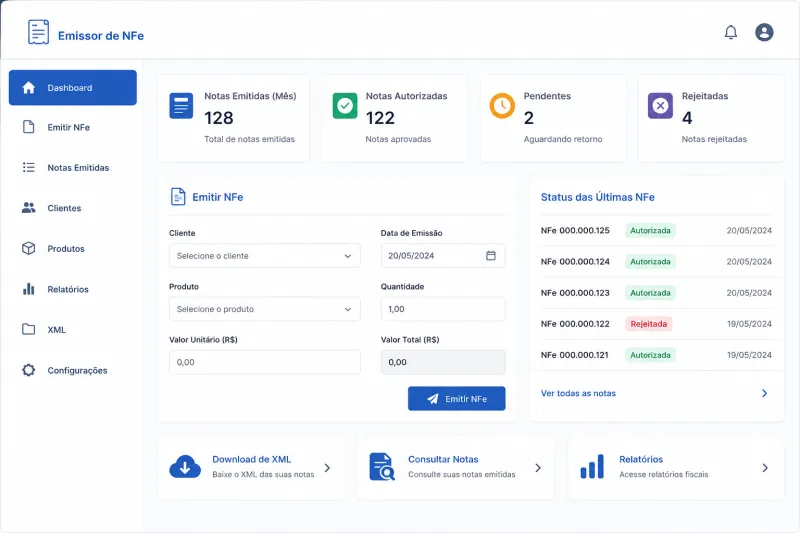Open the notifications bell icon
Image resolution: width=800 pixels, height=533 pixels.
click(x=731, y=33)
